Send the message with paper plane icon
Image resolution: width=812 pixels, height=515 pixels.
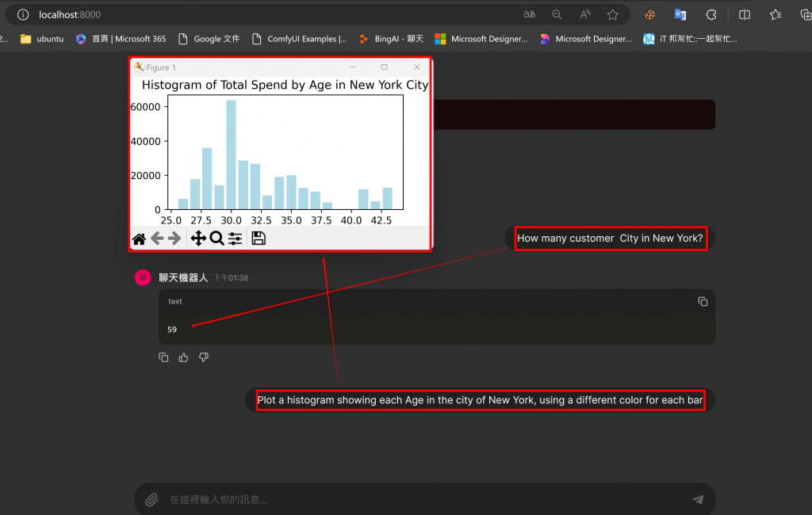[x=698, y=499]
